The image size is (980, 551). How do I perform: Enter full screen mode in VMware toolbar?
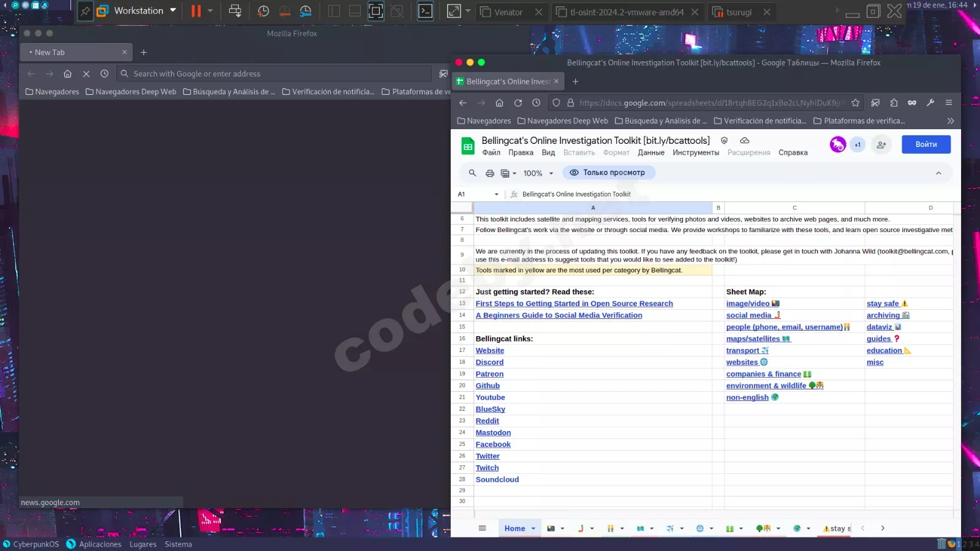click(375, 11)
